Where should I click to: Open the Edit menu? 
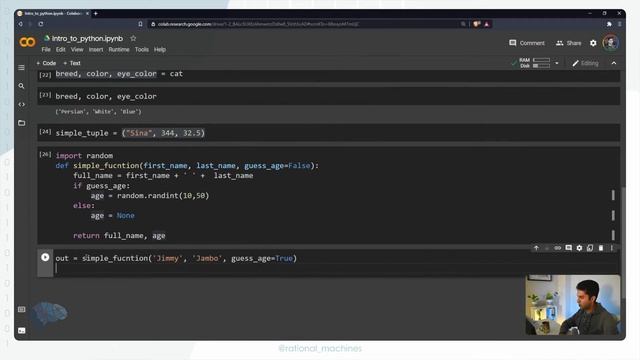pos(60,49)
